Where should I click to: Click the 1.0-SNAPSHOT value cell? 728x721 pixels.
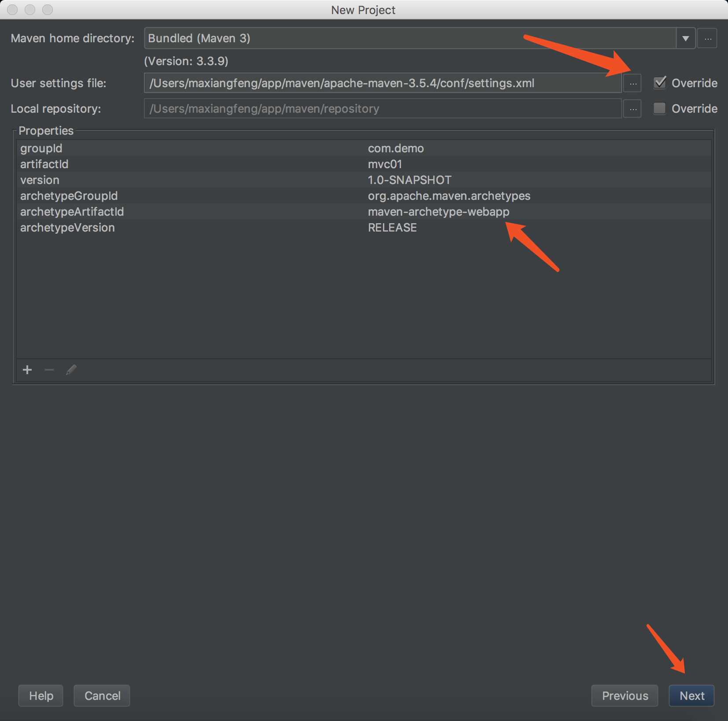(409, 180)
